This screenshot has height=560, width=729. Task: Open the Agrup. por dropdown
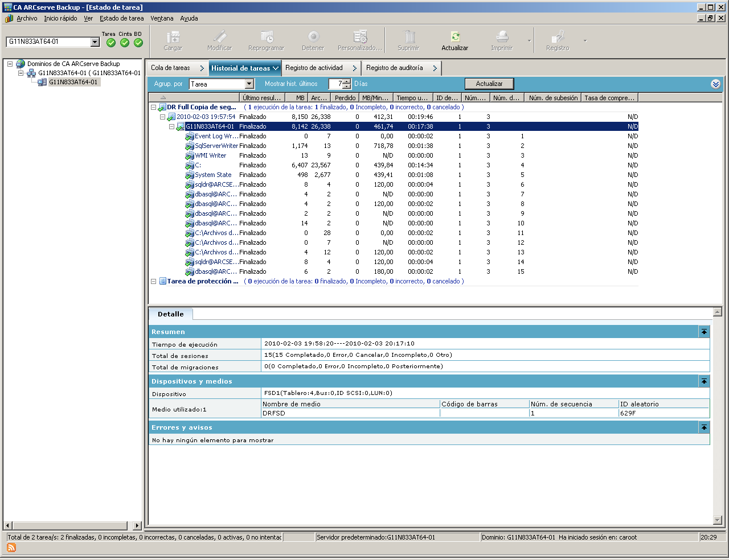pyautogui.click(x=249, y=84)
